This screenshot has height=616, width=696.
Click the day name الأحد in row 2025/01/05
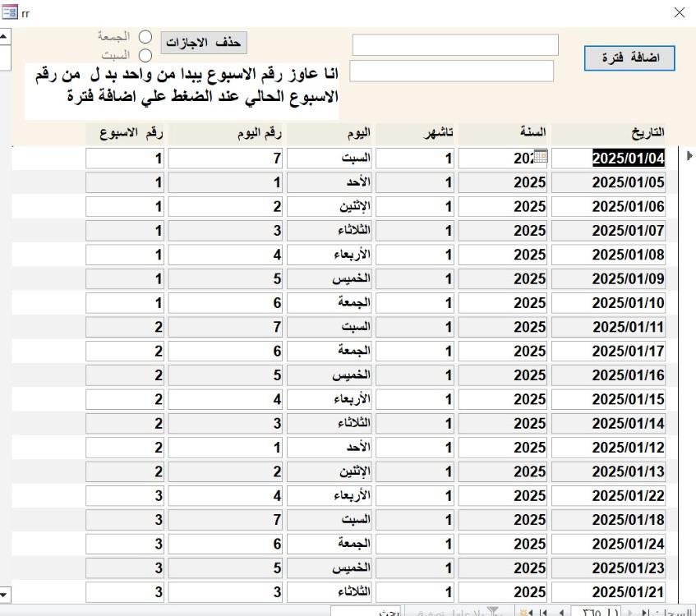(329, 182)
